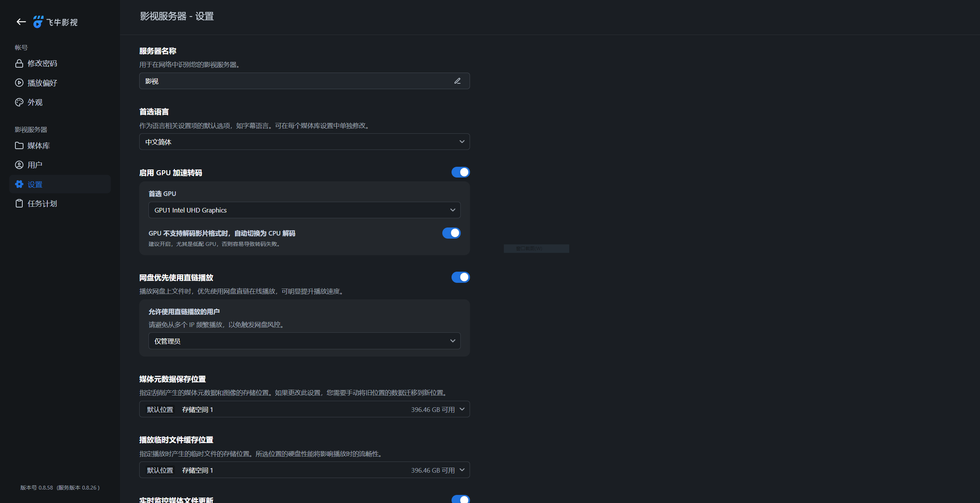Screen dimensions: 980x503
Task: Open the 中文简体 language dropdown
Action: pyautogui.click(x=304, y=142)
